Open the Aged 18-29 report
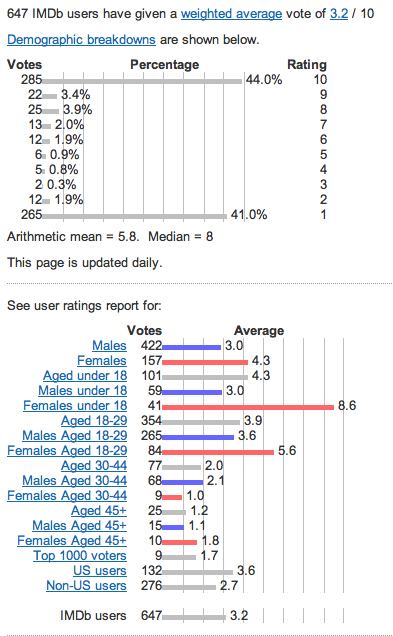Viewport: 393px width, 636px height. click(x=94, y=421)
